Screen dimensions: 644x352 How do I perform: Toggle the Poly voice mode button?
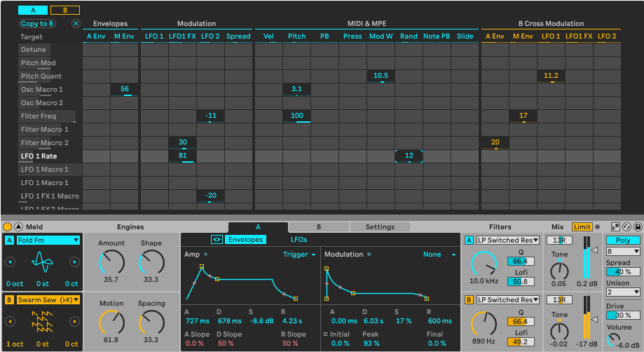point(623,241)
